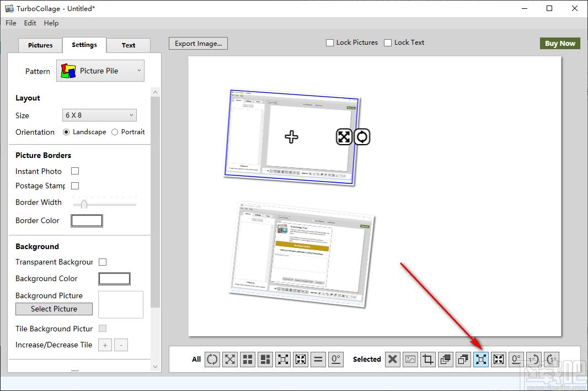Screen dimensions: 588x391
Task: Click the replace picture icon for selected
Action: pos(410,360)
